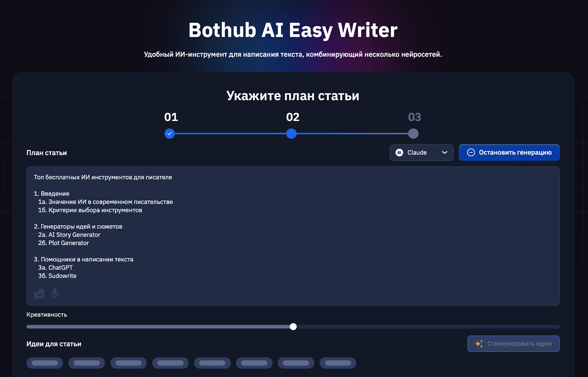The width and height of the screenshot is (588, 377).
Task: Click '2б. Plot Generator' line
Action: [64, 243]
